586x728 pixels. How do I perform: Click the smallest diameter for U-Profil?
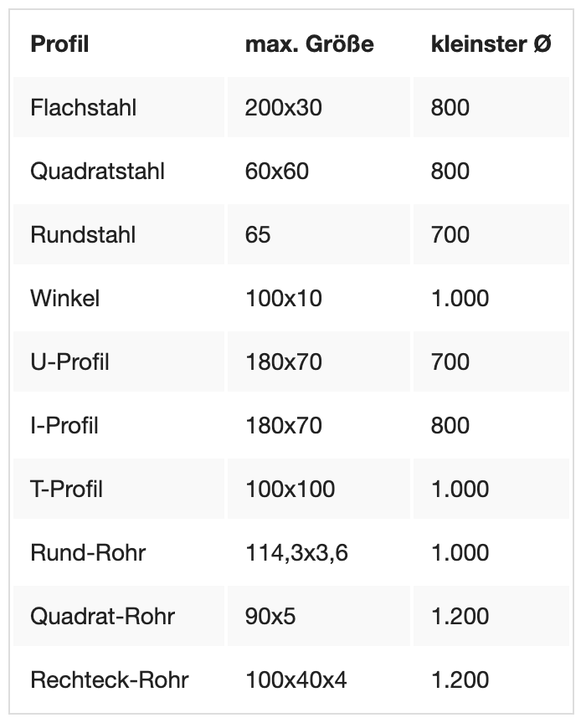[x=450, y=362]
